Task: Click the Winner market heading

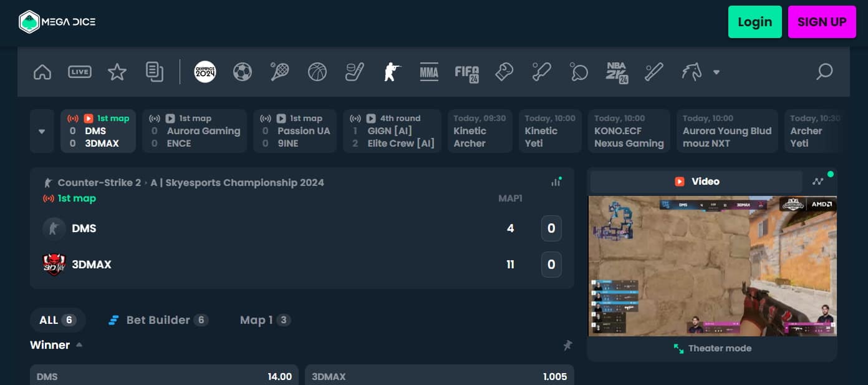Action: [x=50, y=345]
